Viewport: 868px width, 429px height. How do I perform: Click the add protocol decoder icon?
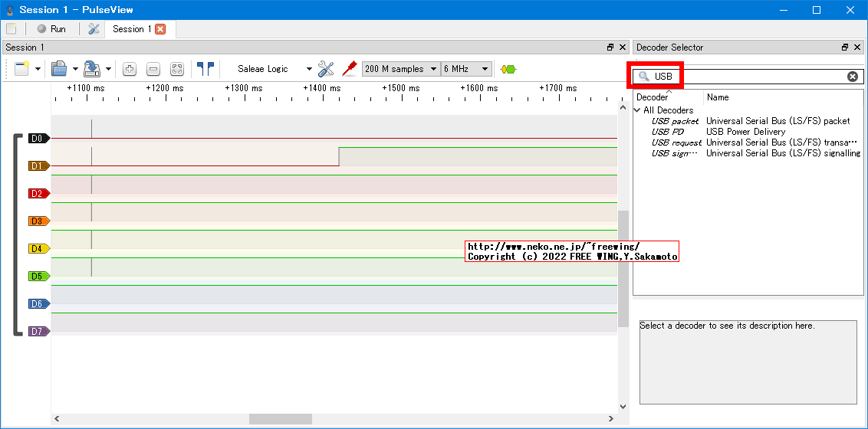click(x=508, y=69)
